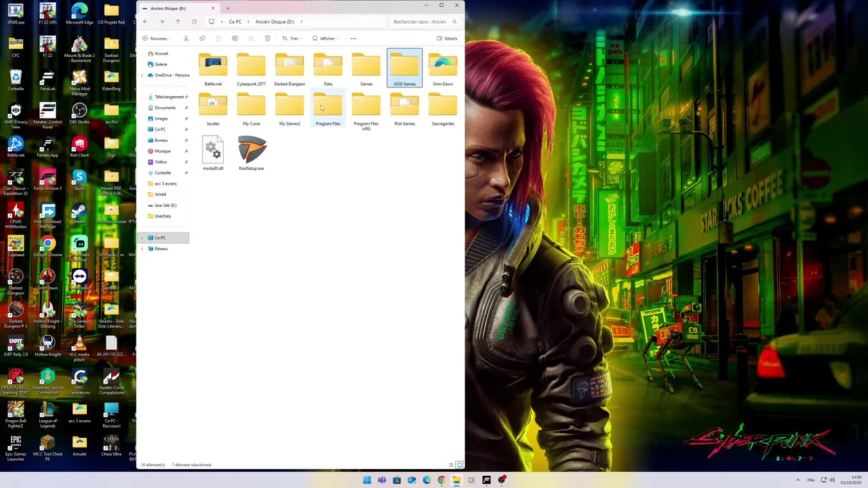Click the Chrome icon on the taskbar

coord(441,480)
